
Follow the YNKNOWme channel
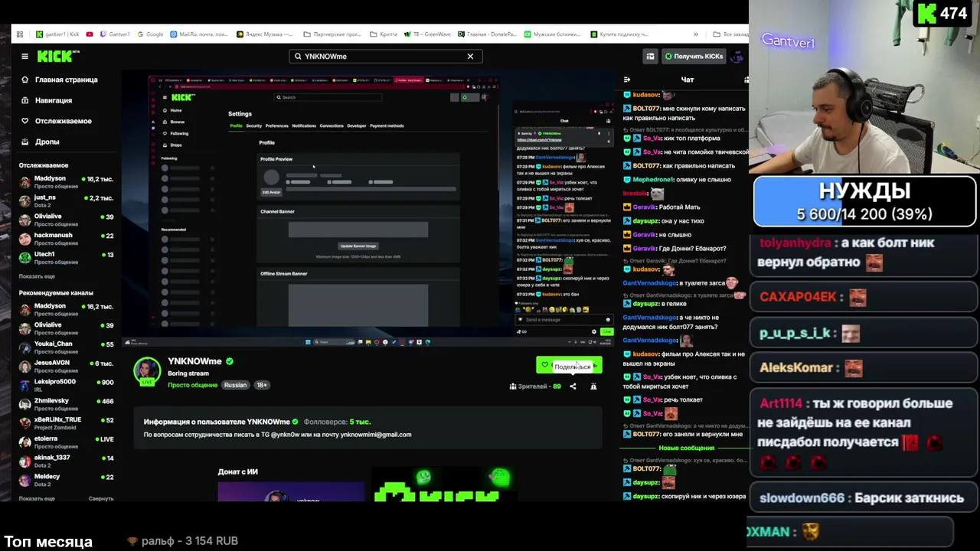point(569,365)
